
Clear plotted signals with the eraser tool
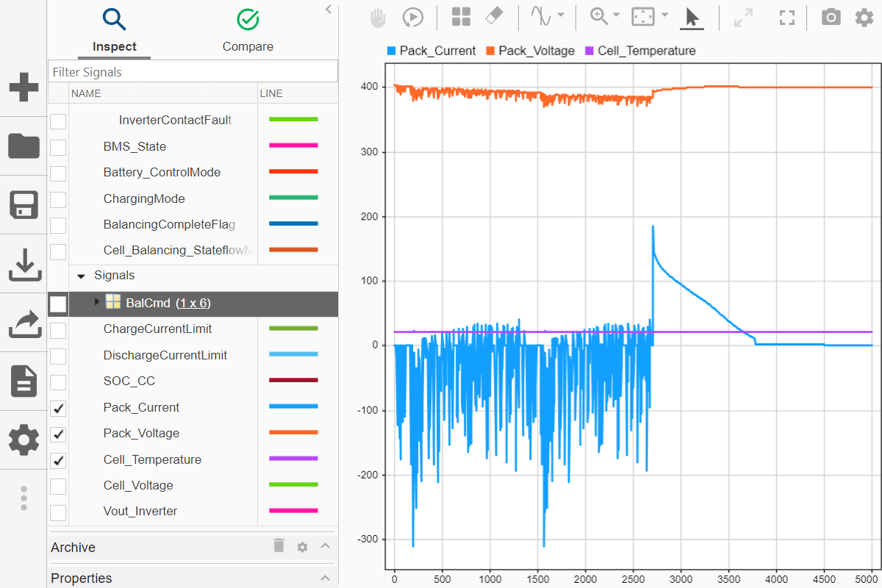pos(493,16)
